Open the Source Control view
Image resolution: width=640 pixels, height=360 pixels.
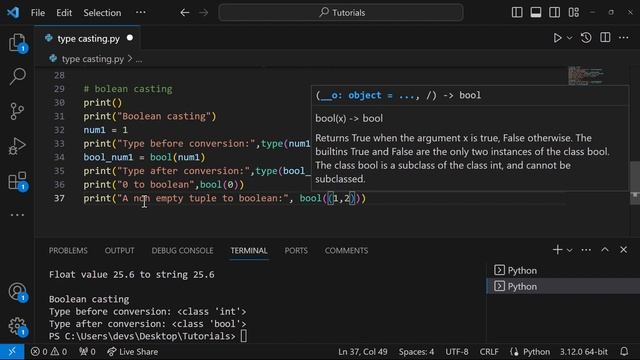(17, 111)
